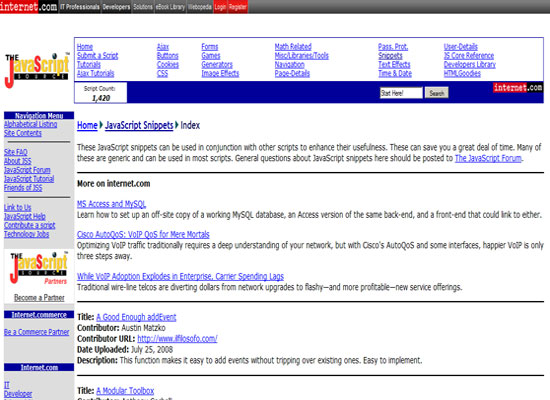Open the A Good Enough addEvent script

point(136,317)
